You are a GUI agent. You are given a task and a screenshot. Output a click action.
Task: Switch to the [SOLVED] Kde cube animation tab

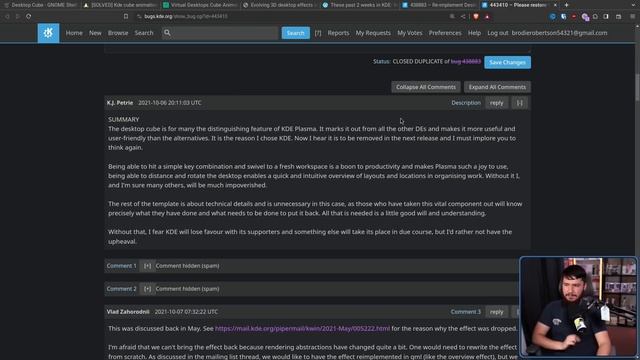[x=120, y=5]
